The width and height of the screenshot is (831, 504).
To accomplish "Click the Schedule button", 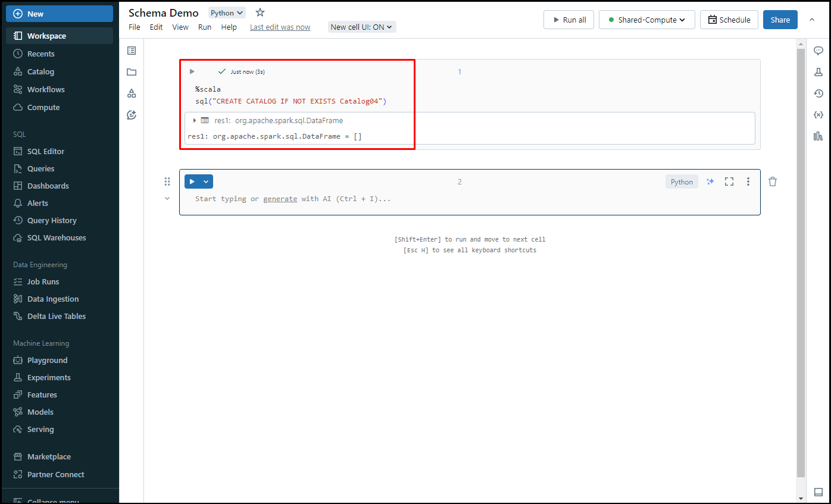I will (x=729, y=20).
